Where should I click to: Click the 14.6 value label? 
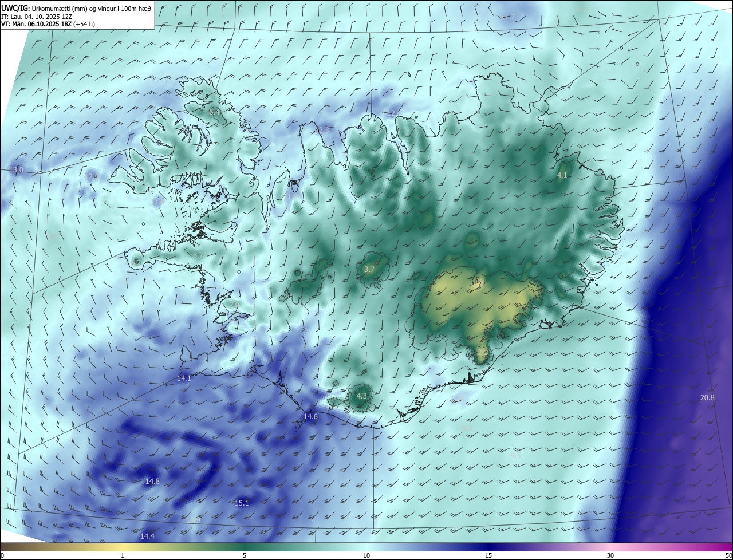tap(310, 417)
